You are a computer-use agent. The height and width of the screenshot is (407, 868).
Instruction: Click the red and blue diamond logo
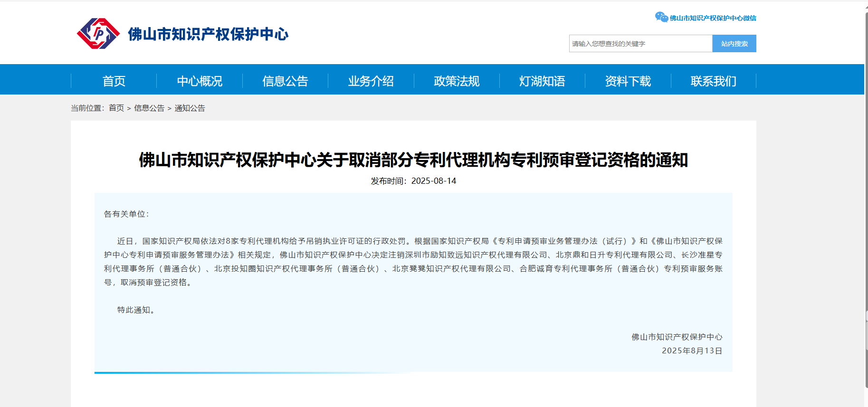(98, 34)
